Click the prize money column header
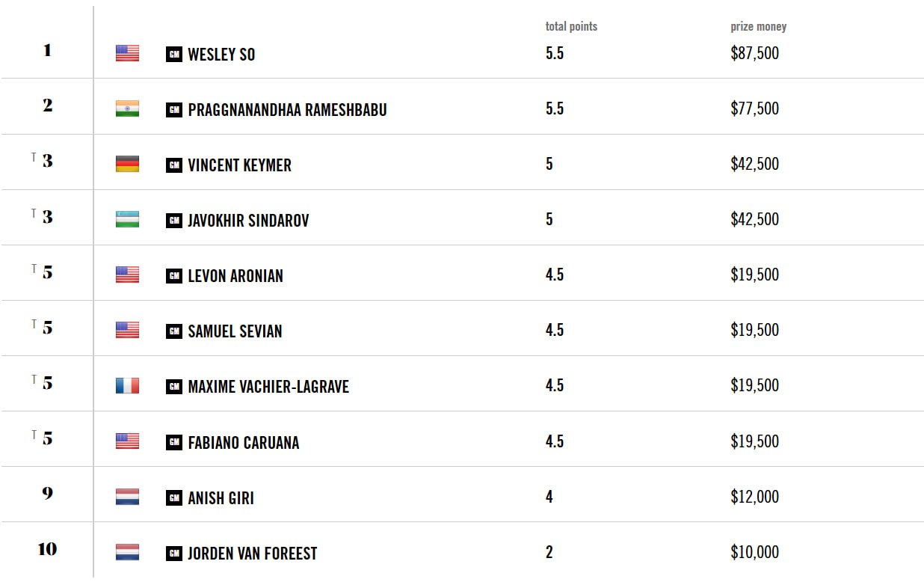 758,27
